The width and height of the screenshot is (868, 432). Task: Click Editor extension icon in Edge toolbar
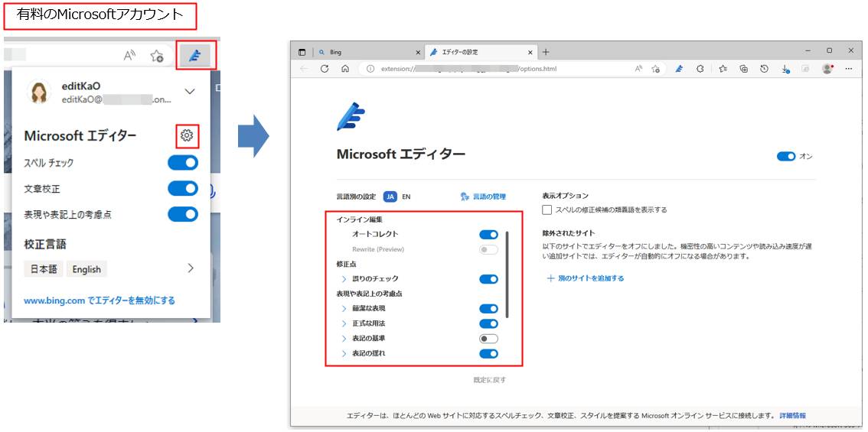click(679, 69)
